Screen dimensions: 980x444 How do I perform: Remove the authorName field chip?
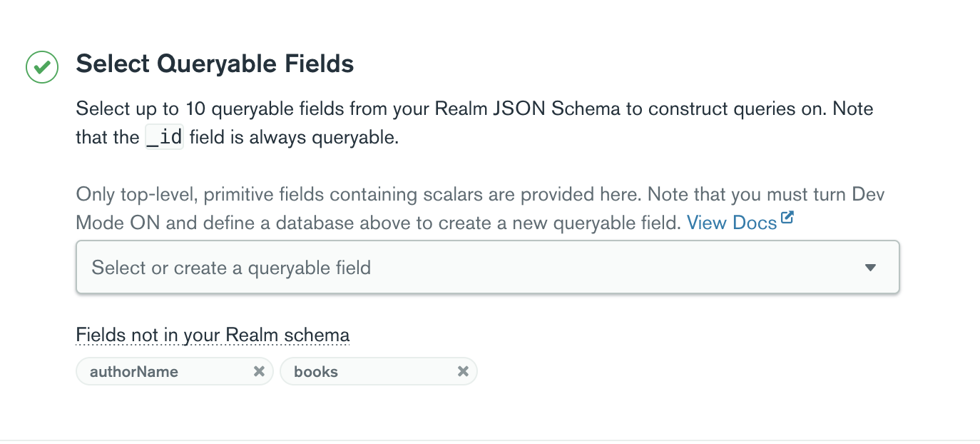pos(260,371)
